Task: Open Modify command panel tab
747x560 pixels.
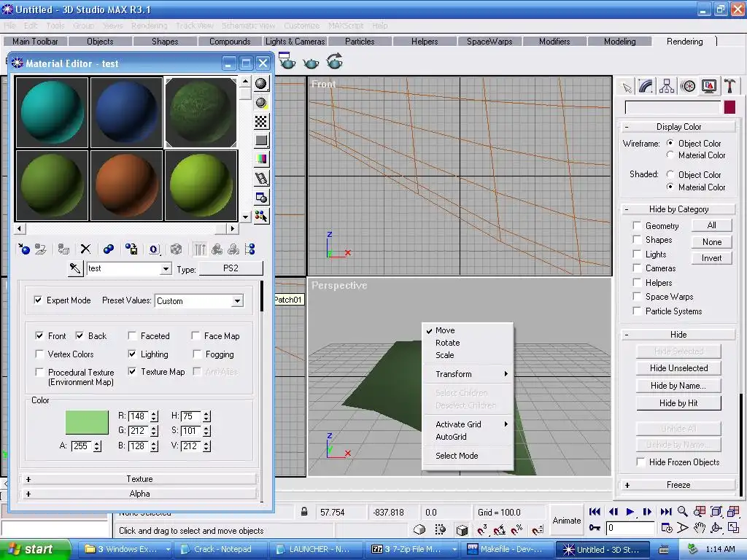Action: pyautogui.click(x=646, y=87)
